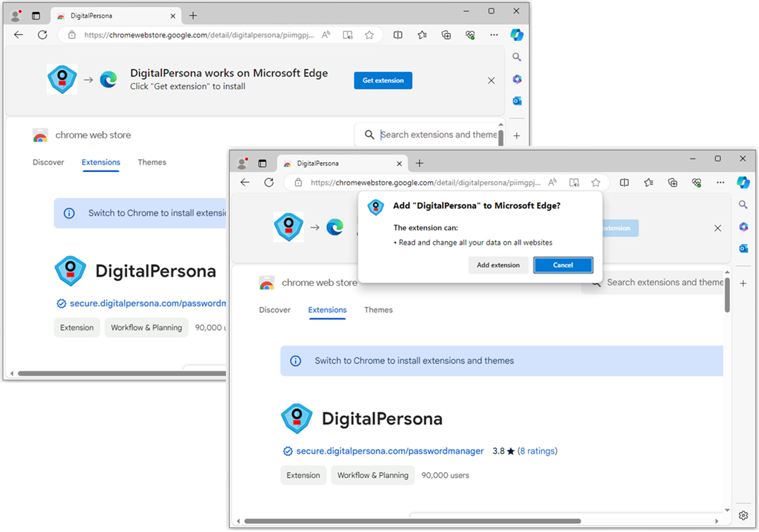Open Browser essentials in the front window
The image size is (759, 532).
[x=696, y=183]
